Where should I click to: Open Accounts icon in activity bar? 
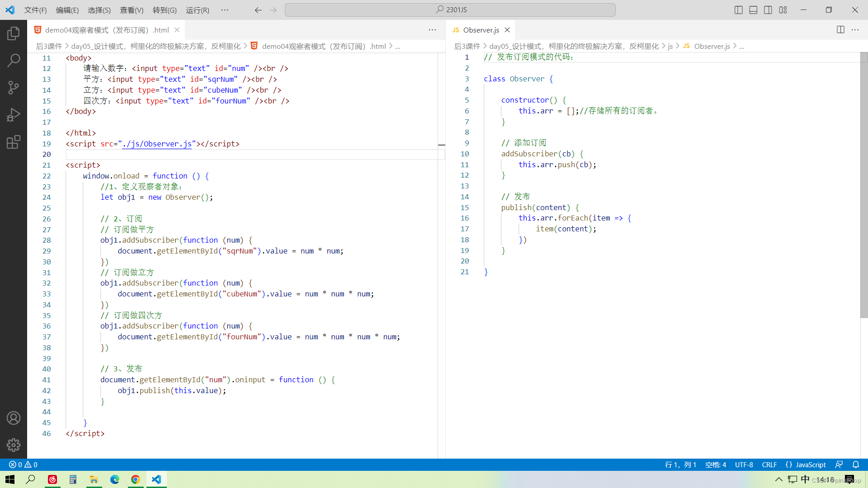14,418
